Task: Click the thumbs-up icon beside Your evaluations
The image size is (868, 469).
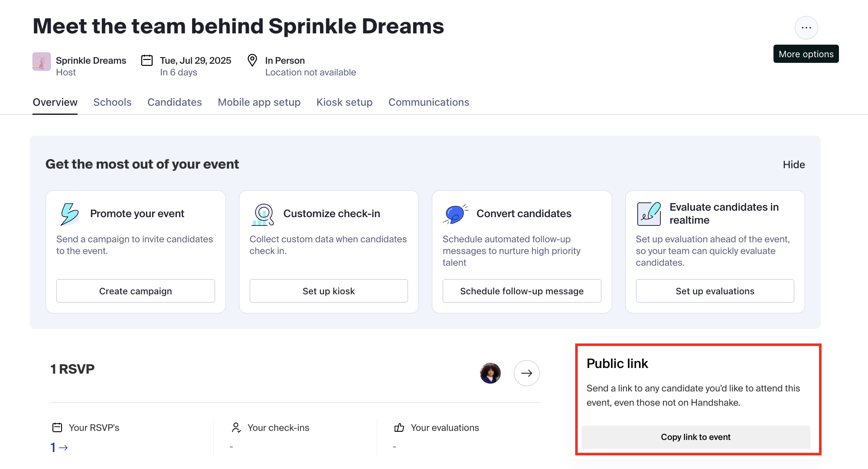Action: coord(399,427)
